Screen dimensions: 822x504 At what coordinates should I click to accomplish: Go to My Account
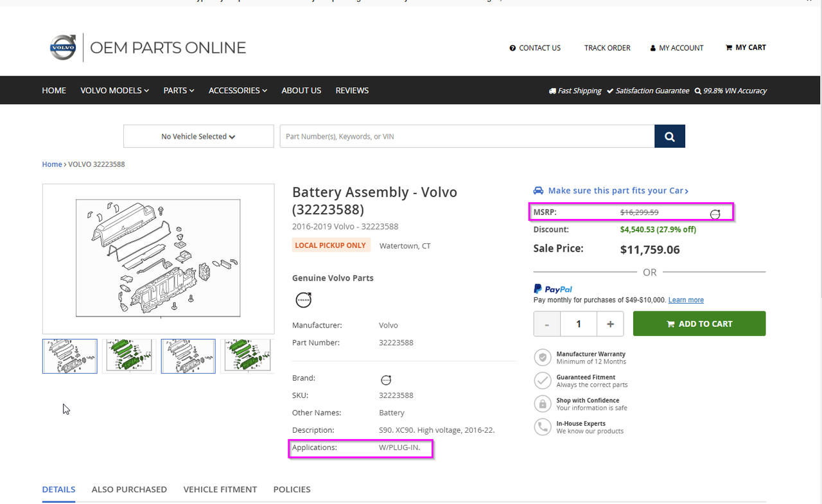tap(677, 48)
